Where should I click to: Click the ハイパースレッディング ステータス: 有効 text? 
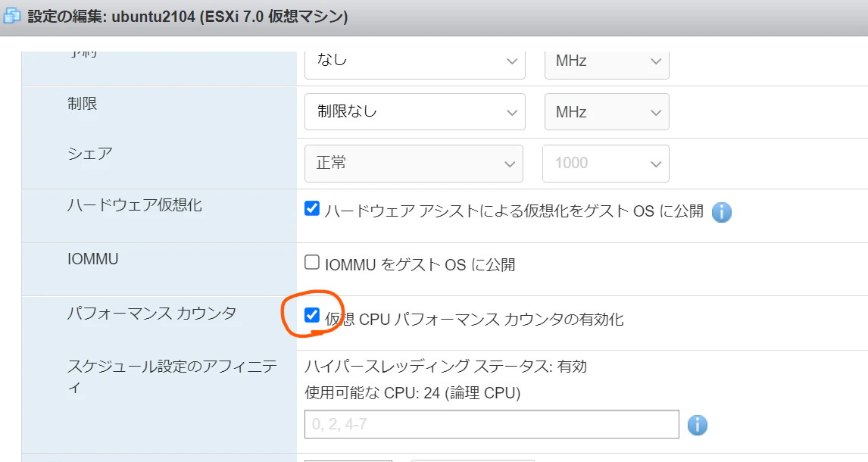click(445, 367)
